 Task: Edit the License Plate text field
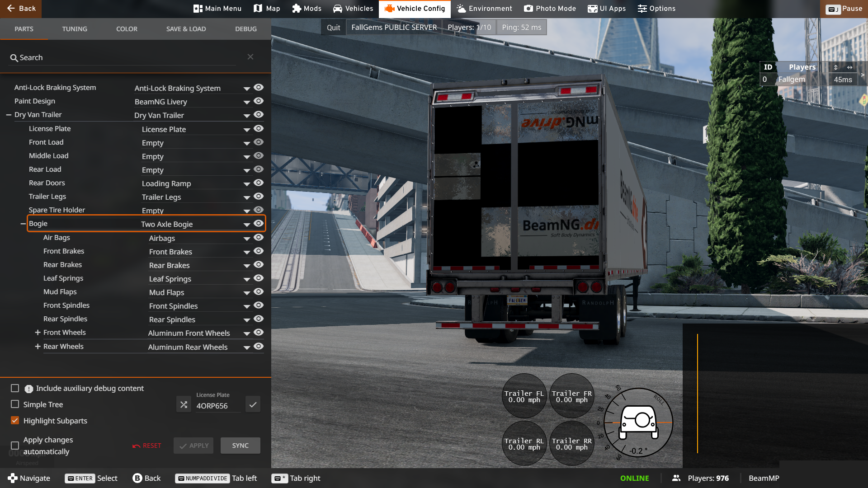click(x=218, y=406)
